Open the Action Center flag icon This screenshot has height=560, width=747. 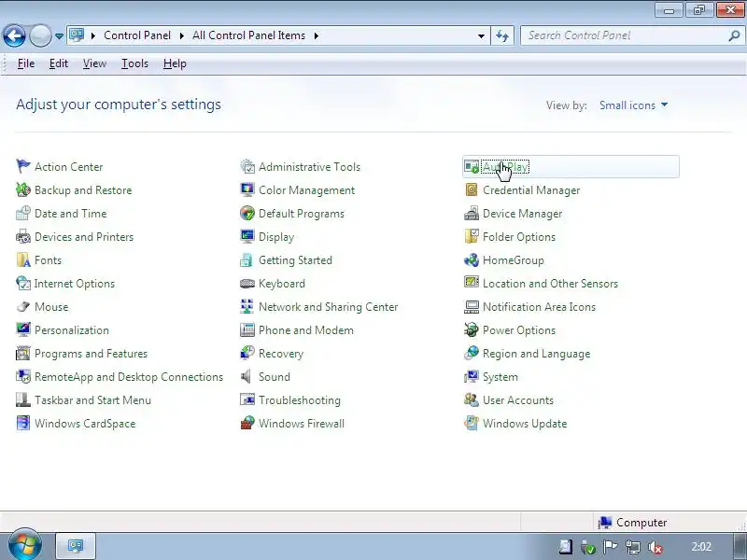tap(22, 166)
